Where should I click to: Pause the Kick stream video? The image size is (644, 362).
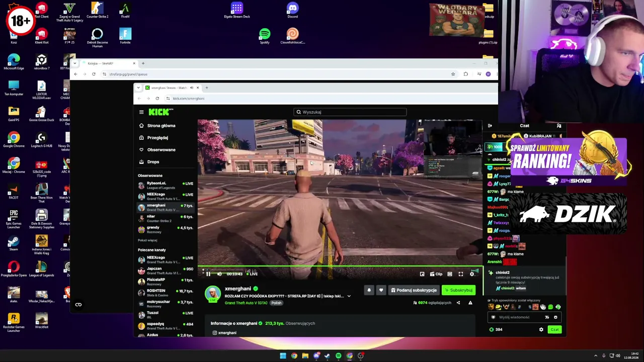(x=208, y=274)
